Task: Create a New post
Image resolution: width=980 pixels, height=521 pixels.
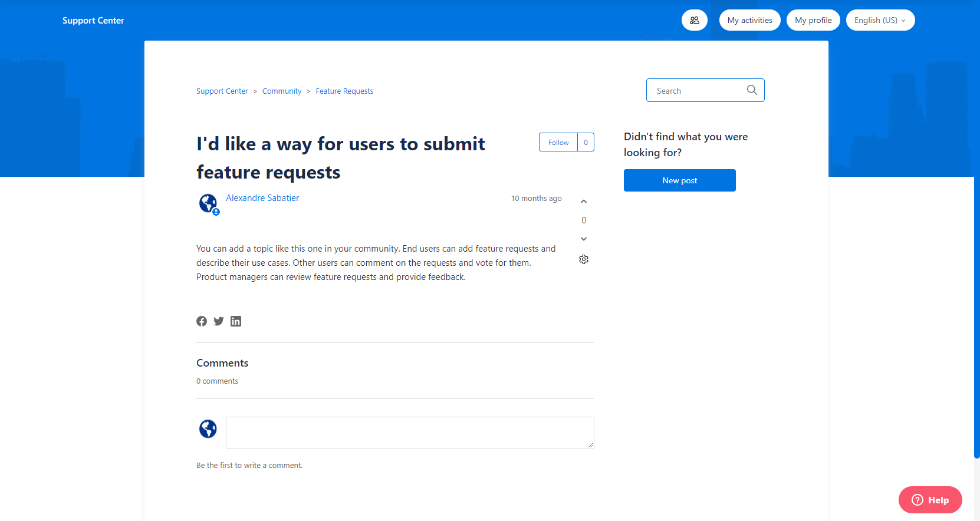Action: 679,180
